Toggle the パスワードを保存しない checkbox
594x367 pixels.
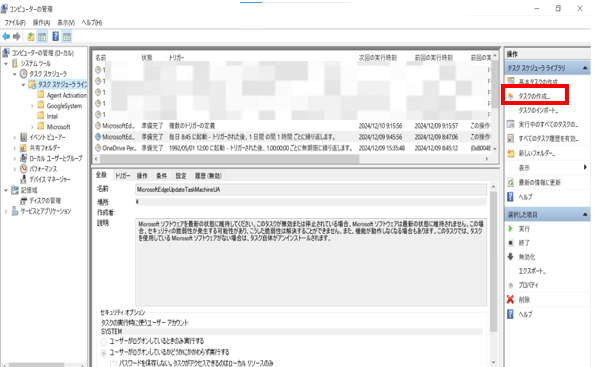(113, 364)
